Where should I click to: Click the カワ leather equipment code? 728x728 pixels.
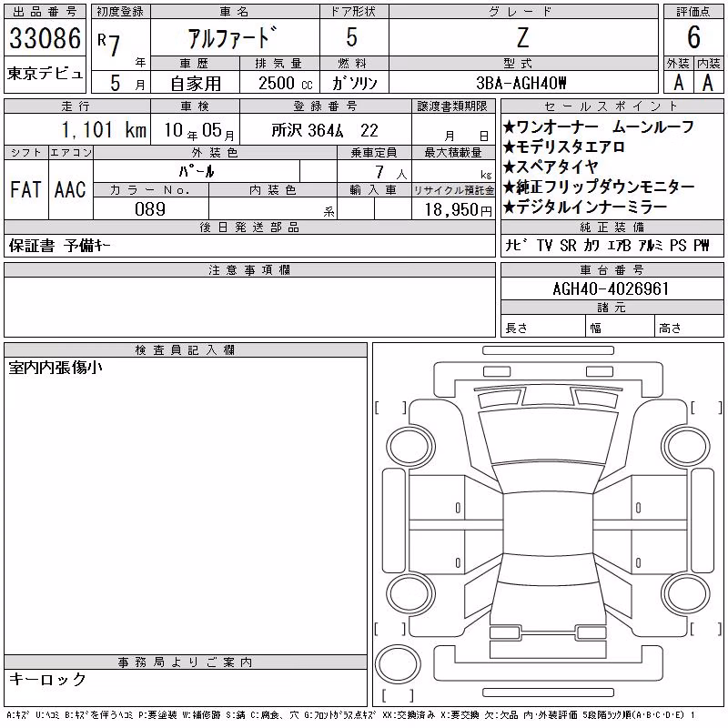tap(591, 245)
